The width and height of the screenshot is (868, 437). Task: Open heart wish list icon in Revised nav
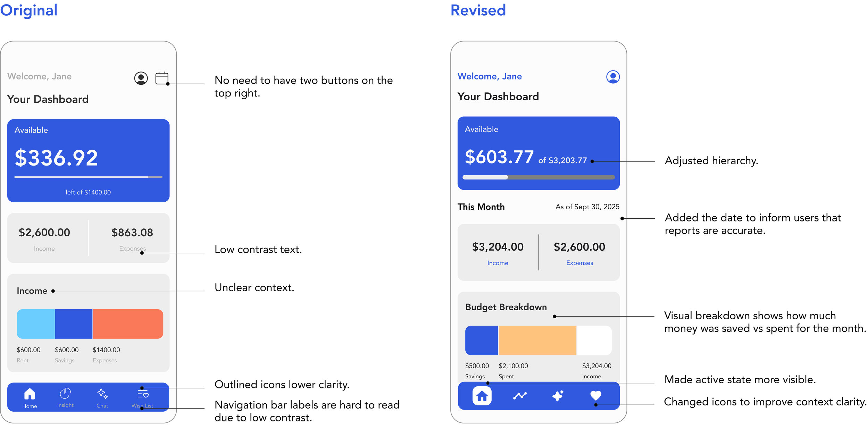click(x=595, y=395)
